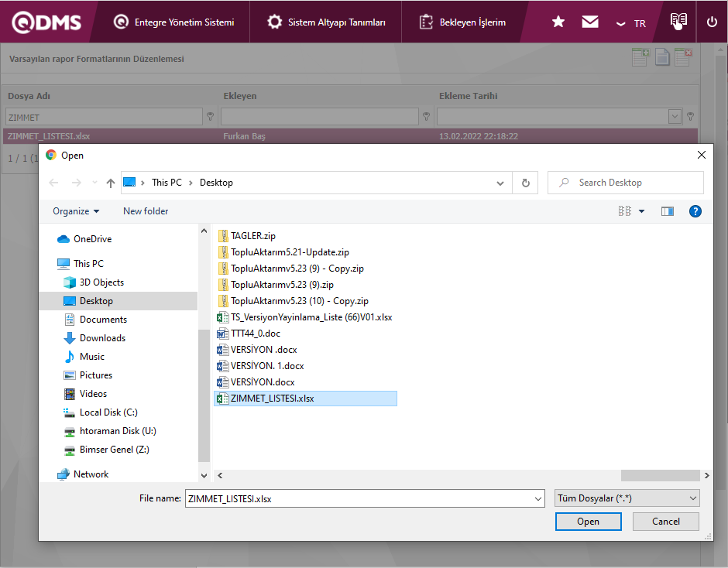Screen dimensions: 728x568
Task: Click the Refresh button in address bar
Action: tap(525, 183)
